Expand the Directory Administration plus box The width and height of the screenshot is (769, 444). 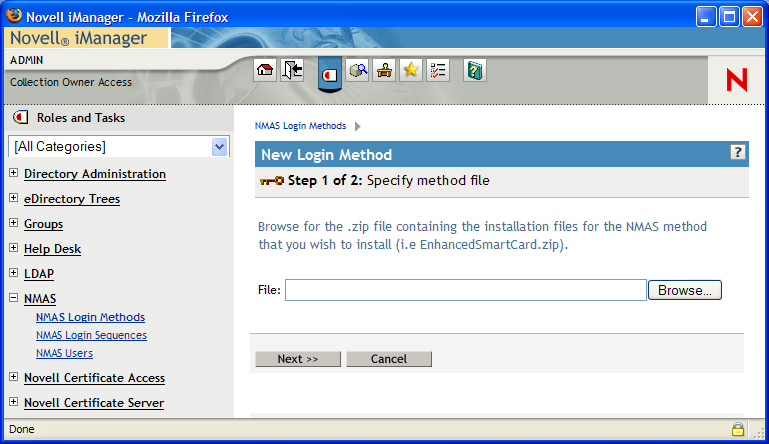coord(14,173)
